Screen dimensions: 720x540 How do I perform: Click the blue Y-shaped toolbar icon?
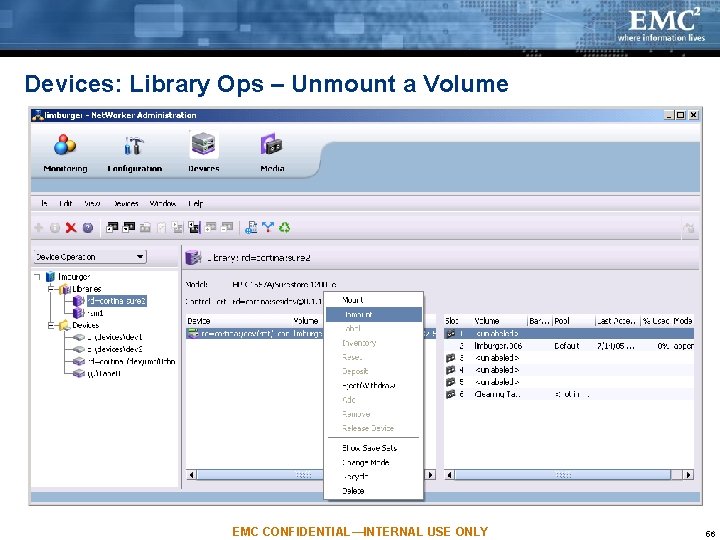pos(268,228)
